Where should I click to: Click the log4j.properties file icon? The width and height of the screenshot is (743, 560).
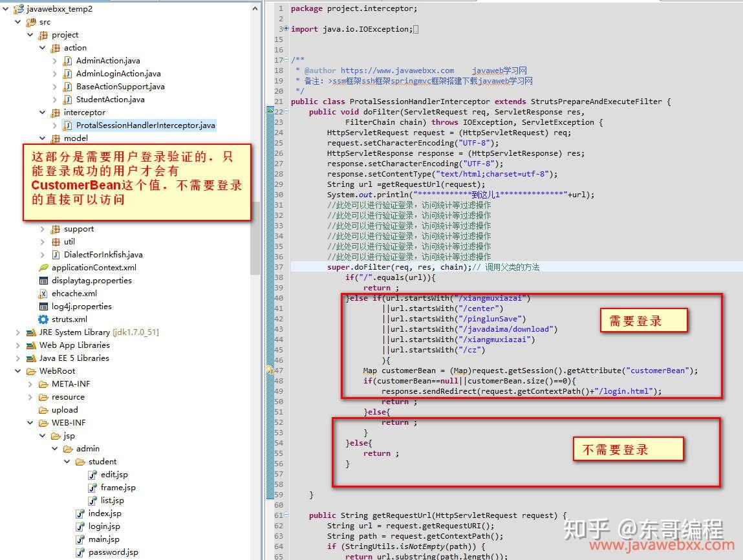[x=43, y=307]
